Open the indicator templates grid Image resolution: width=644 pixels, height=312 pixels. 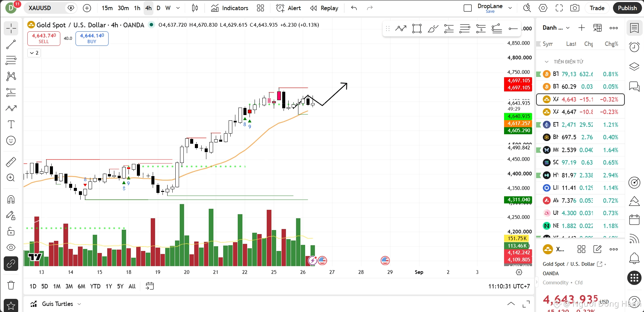coord(261,8)
